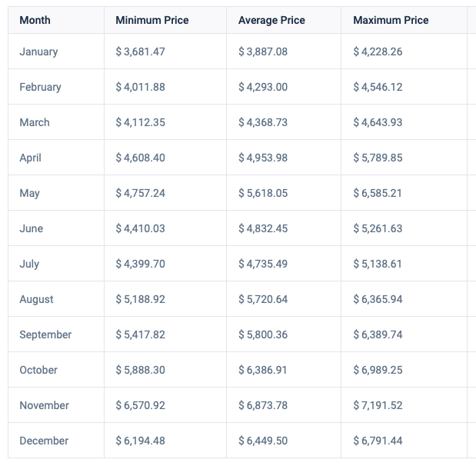Click March minimum price $ 4,112.35
This screenshot has width=476, height=466.
140,122
